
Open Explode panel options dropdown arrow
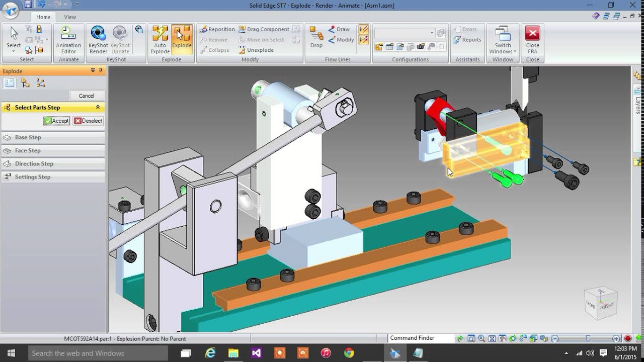click(93, 71)
